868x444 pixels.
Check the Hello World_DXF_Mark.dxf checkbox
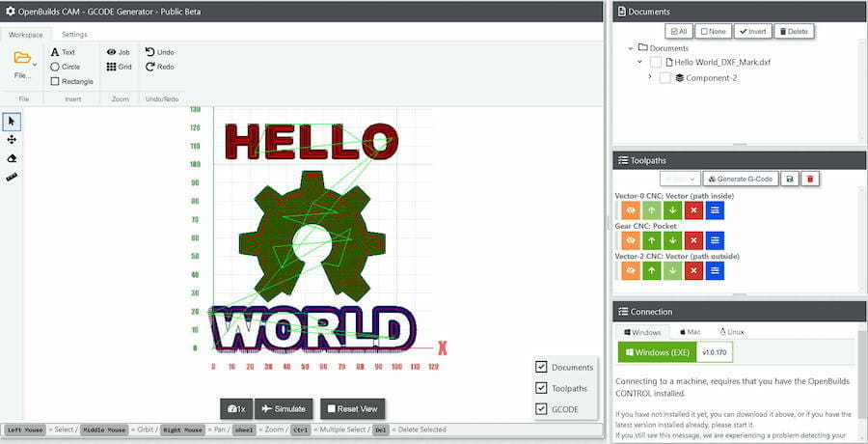tap(656, 62)
